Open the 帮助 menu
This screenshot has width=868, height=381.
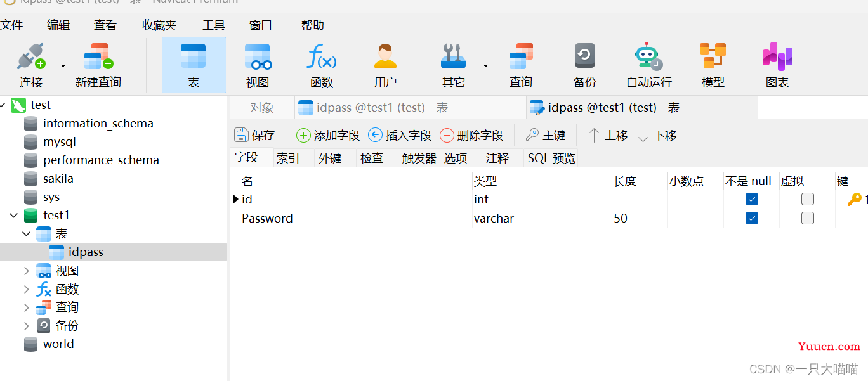313,25
